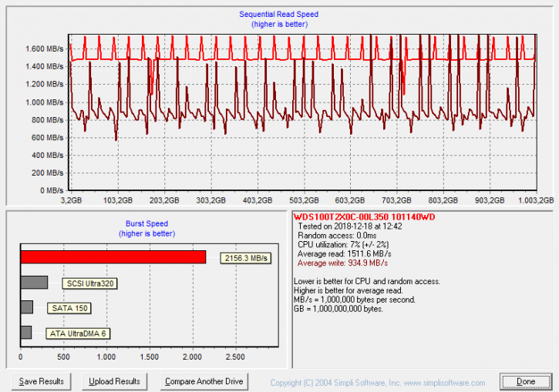Click the 400 MB/s y-axis label
Viewport: 559px width, 392px height.
(47, 156)
